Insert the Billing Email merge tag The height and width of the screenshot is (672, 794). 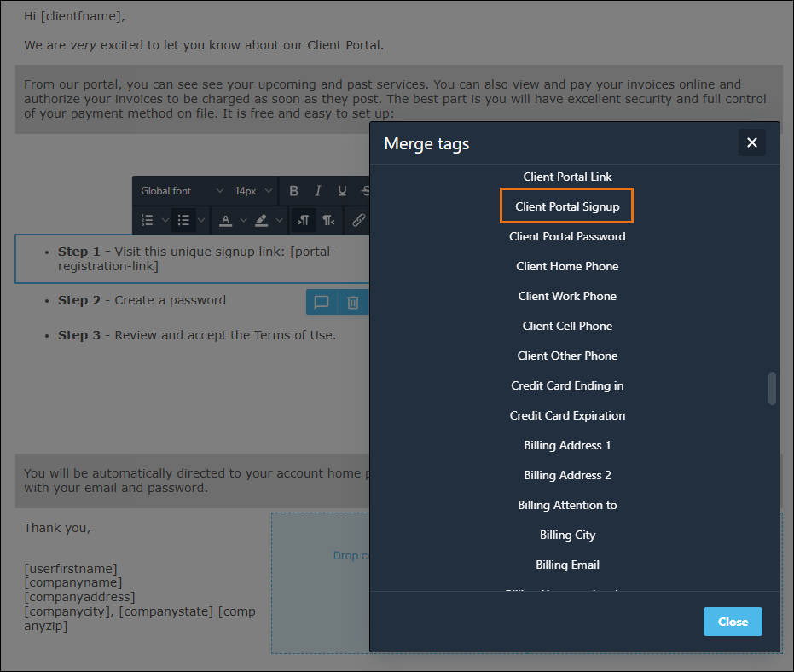click(567, 565)
